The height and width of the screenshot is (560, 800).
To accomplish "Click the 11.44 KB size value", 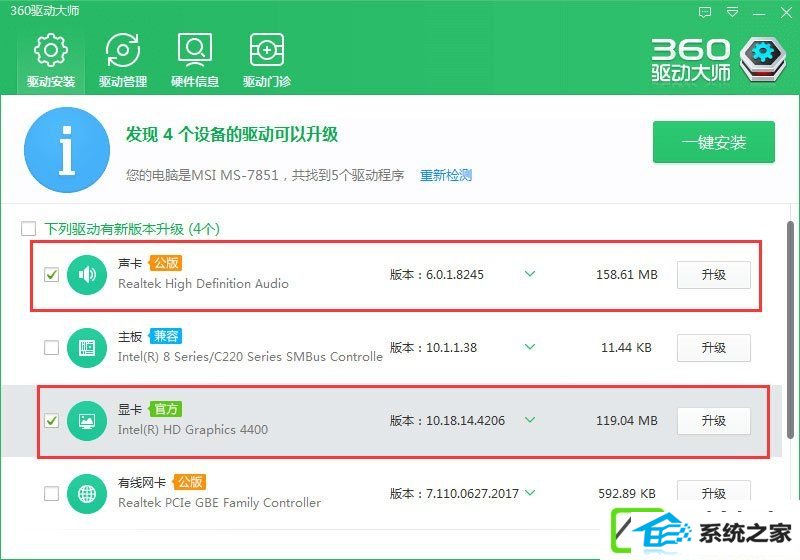I will pos(626,348).
